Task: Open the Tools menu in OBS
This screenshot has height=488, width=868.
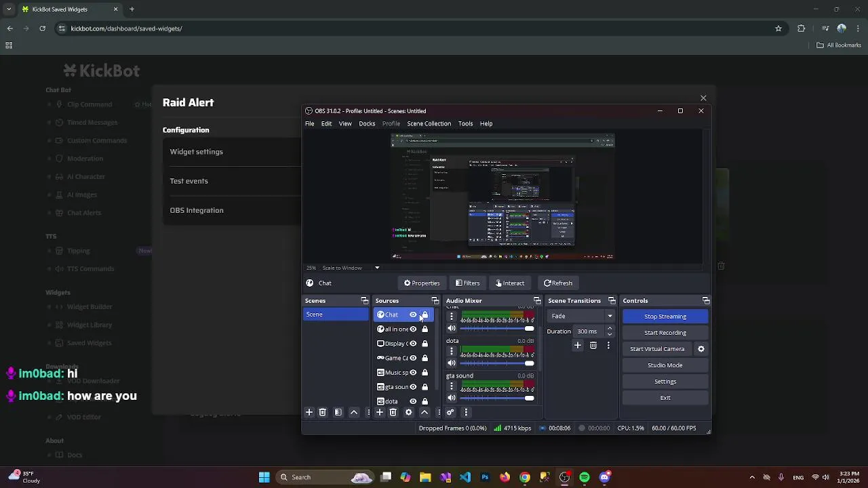Action: [465, 124]
